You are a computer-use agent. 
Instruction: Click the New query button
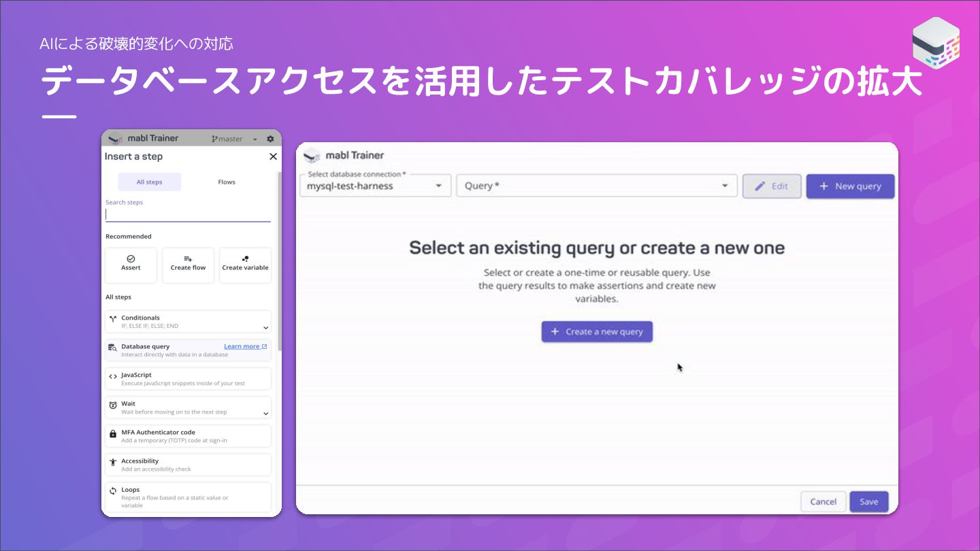(850, 186)
